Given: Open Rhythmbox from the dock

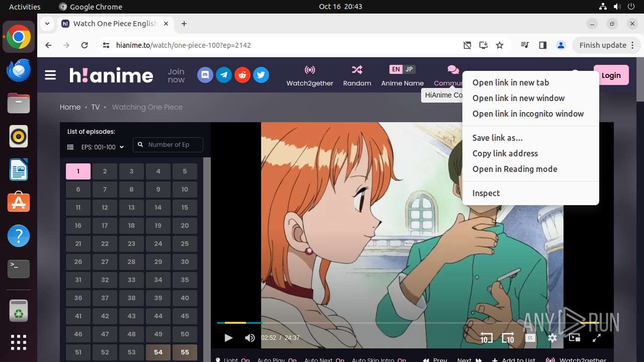Looking at the screenshot, I should (19, 137).
